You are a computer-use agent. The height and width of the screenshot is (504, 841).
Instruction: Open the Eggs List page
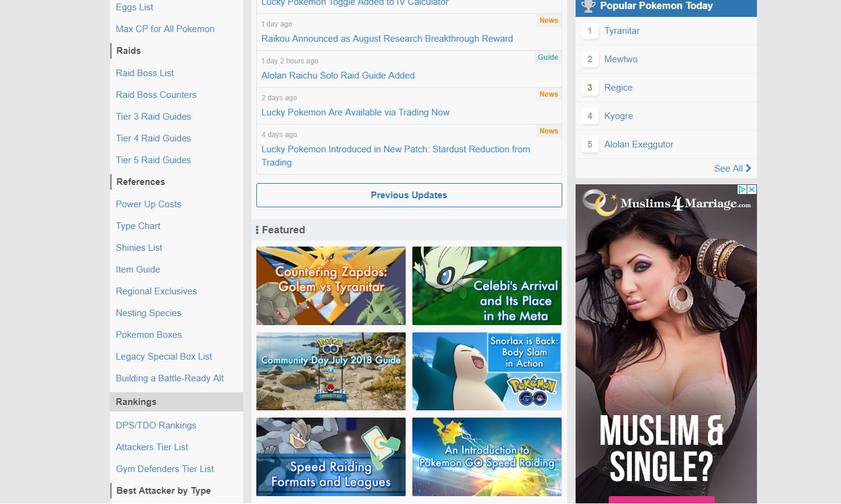tap(134, 7)
